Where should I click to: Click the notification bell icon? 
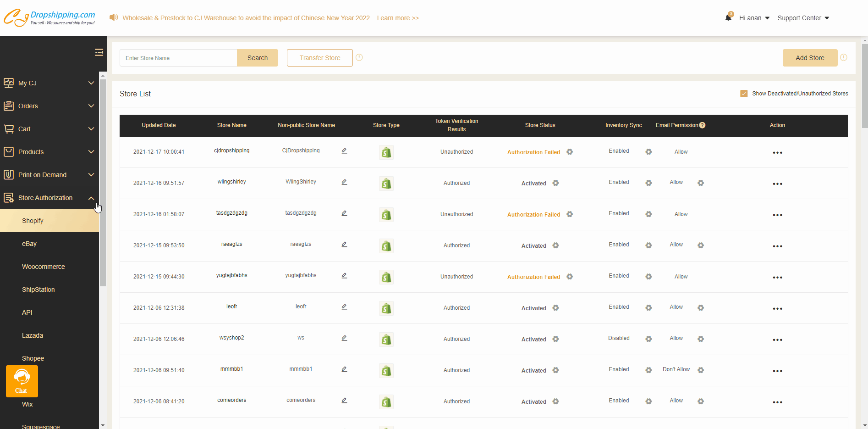[728, 17]
